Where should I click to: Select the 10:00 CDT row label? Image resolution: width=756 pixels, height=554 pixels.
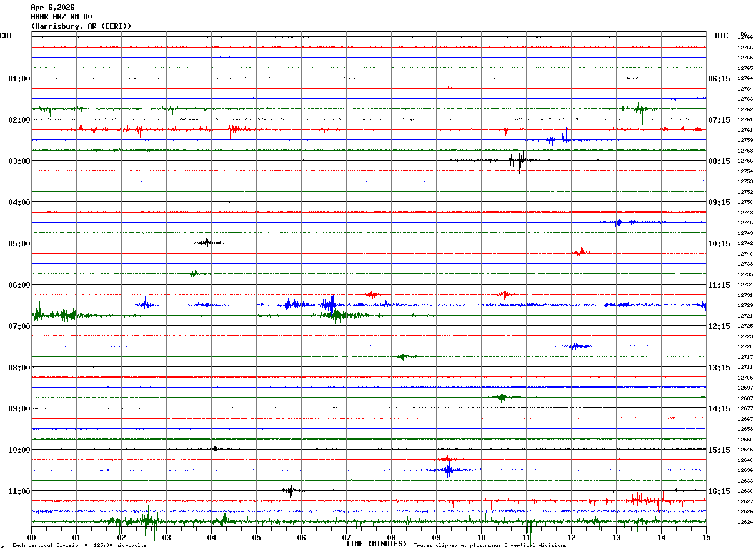19,450
